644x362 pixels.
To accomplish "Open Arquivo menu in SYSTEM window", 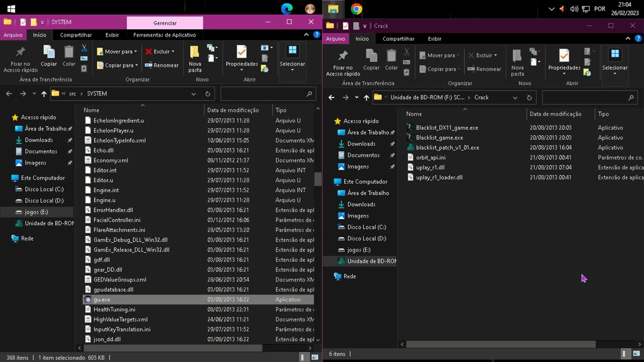I will [x=13, y=35].
